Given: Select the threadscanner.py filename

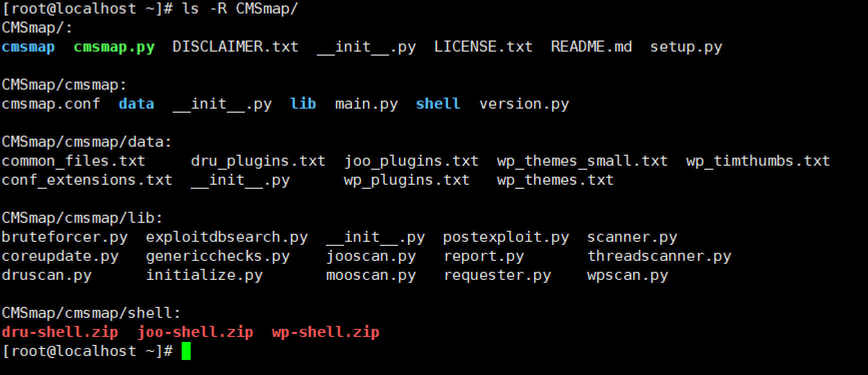Looking at the screenshot, I should click(659, 256).
